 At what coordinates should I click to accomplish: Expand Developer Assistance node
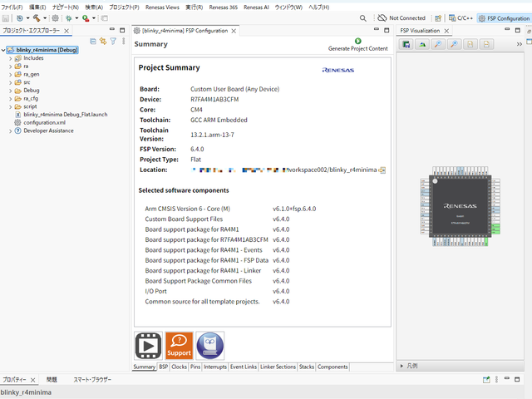[x=11, y=131]
